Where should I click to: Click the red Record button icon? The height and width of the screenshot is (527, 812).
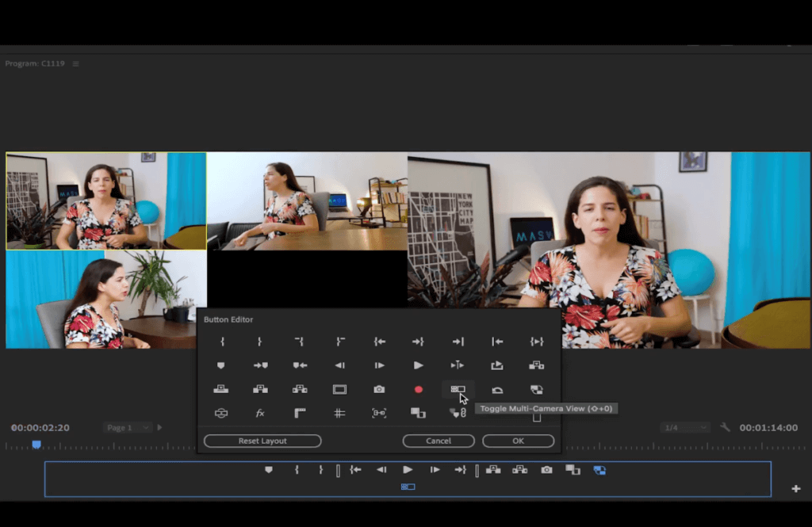tap(418, 388)
